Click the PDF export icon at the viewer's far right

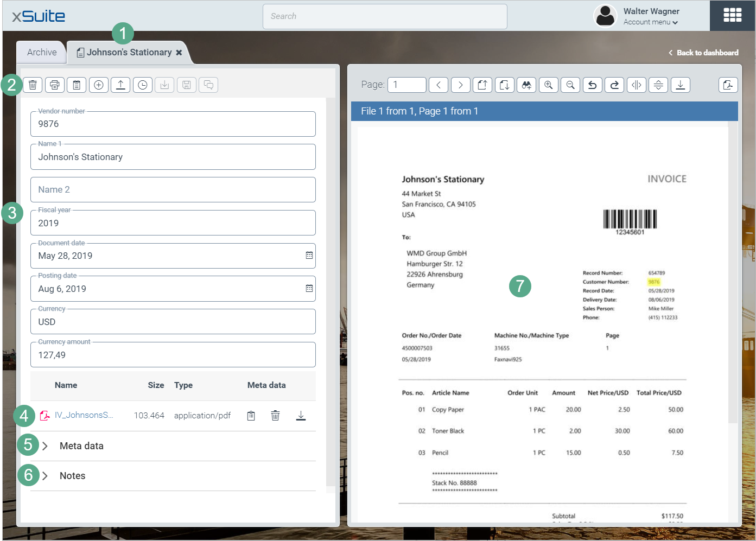coord(728,85)
